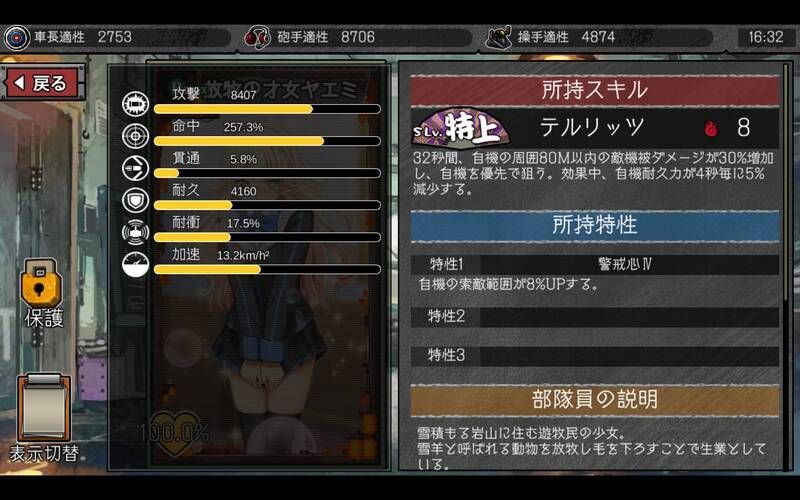Click the 攻撃 attack stat icon
The image size is (800, 500).
tap(136, 104)
